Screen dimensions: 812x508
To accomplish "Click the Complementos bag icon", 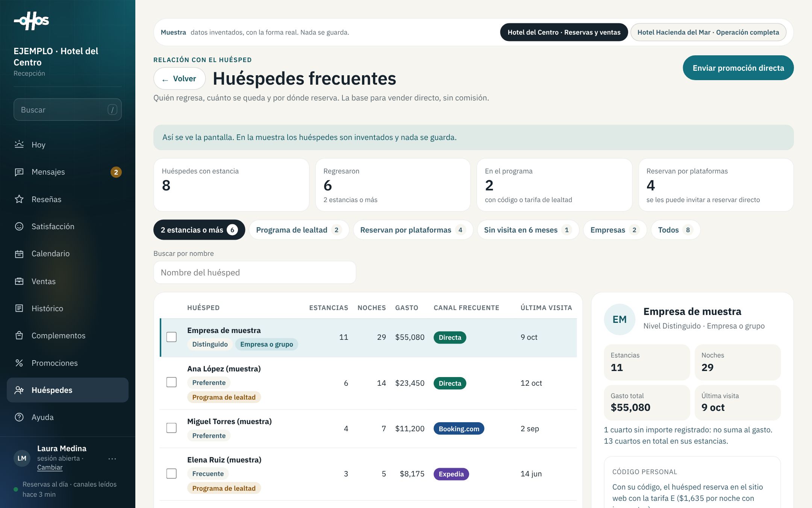I will pos(19,335).
